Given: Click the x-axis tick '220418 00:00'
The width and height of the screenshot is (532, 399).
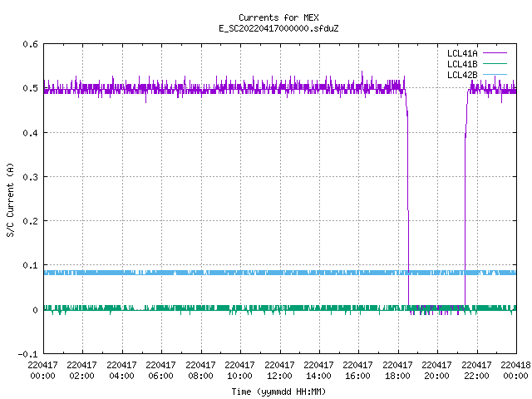Looking at the screenshot, I should point(515,371).
